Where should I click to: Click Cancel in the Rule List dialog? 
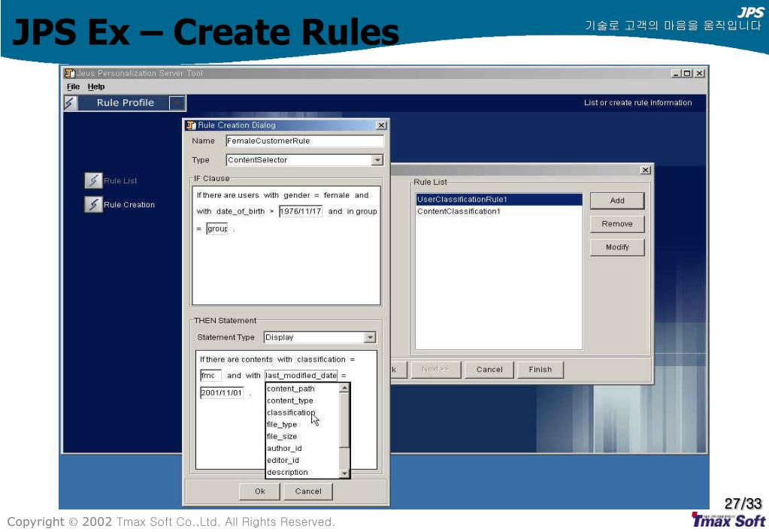(489, 370)
